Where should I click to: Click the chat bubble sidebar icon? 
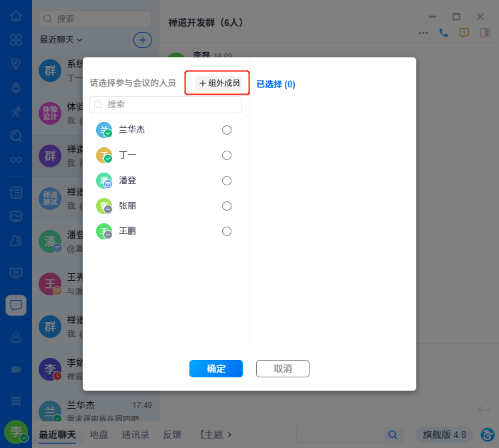(x=16, y=305)
